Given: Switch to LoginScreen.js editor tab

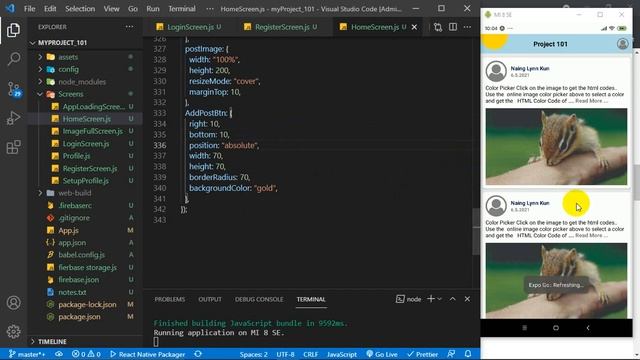Looking at the screenshot, I should (x=189, y=27).
